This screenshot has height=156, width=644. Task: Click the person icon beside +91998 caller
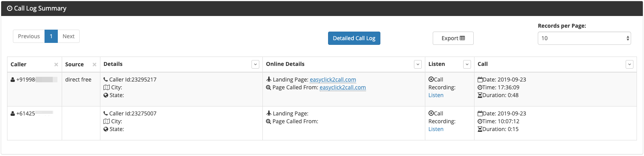pos(13,80)
